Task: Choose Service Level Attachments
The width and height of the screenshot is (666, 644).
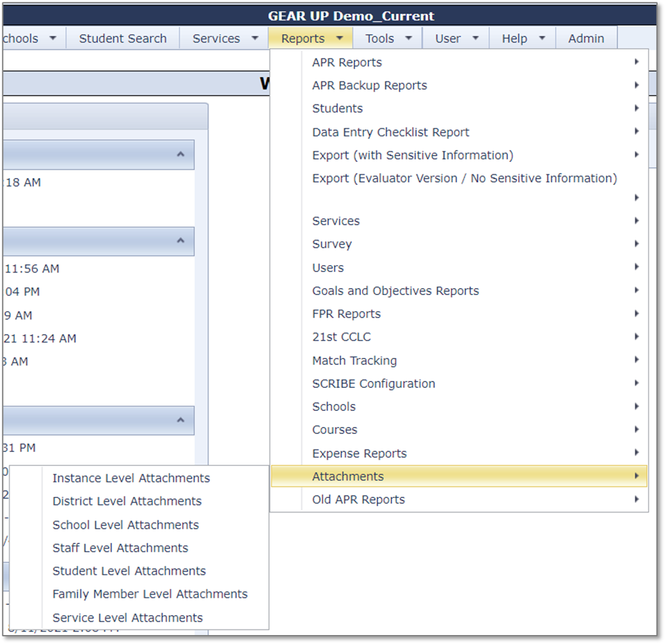Action: (139, 617)
